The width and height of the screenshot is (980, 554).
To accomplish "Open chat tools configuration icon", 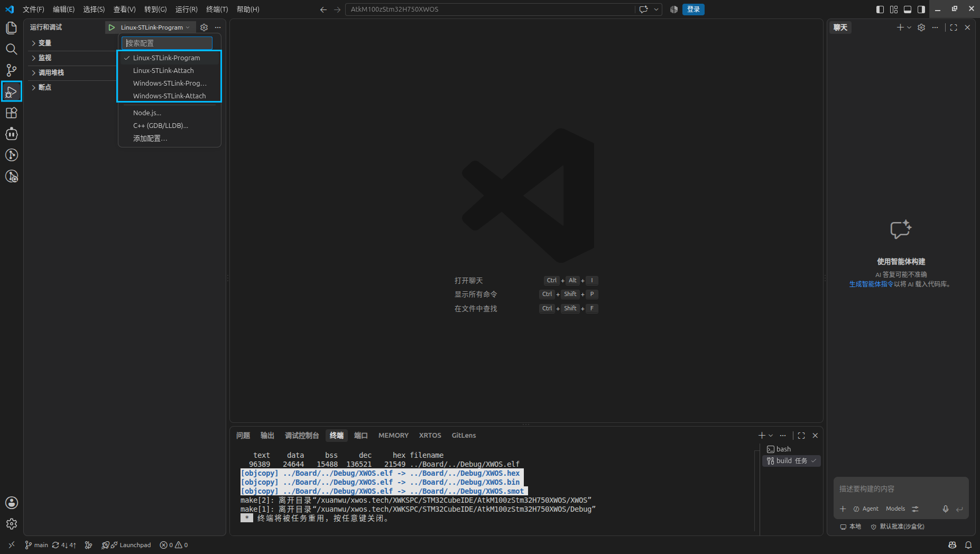I will click(915, 509).
